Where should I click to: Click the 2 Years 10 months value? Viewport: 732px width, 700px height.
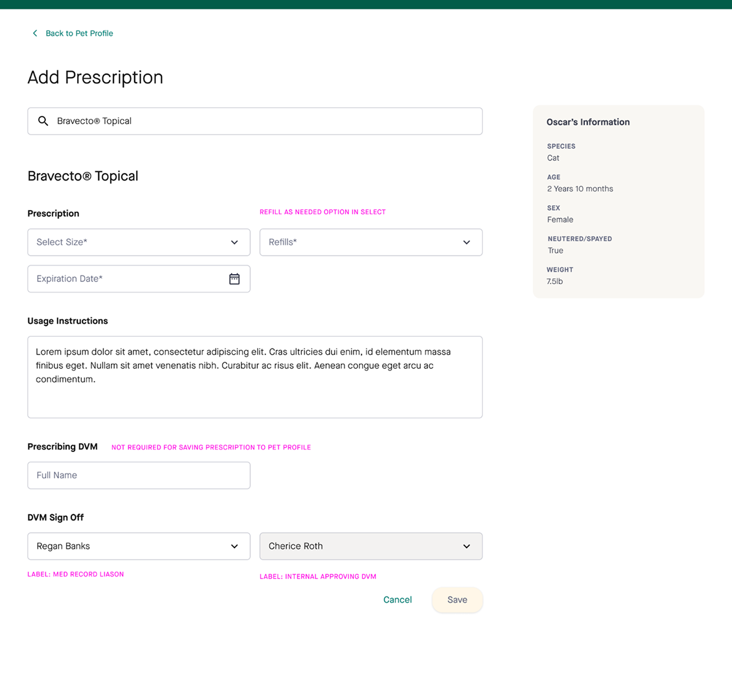tap(580, 189)
